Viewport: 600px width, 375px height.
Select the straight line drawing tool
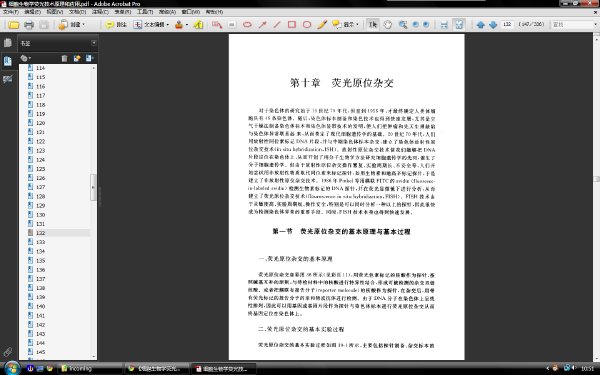(x=277, y=25)
